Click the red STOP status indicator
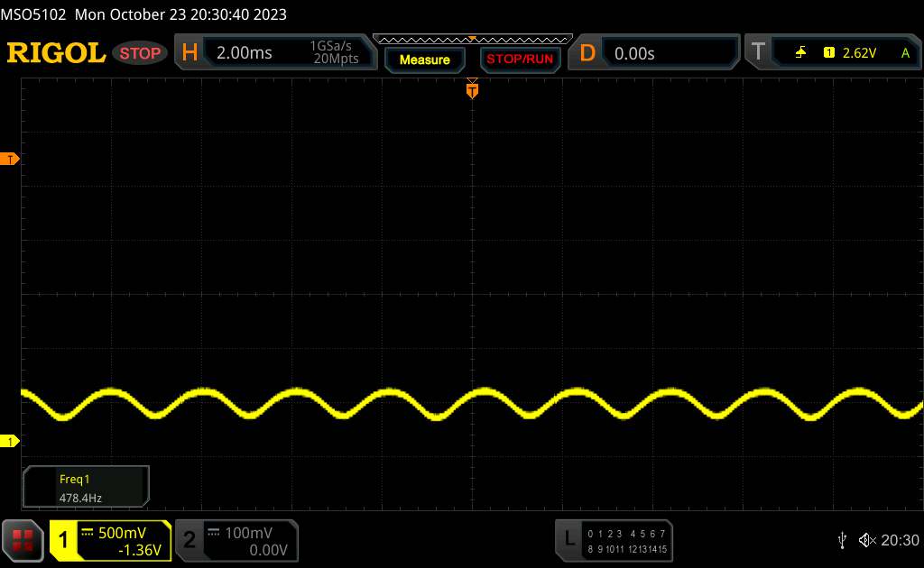Screen dimensions: 924x568 [x=140, y=53]
